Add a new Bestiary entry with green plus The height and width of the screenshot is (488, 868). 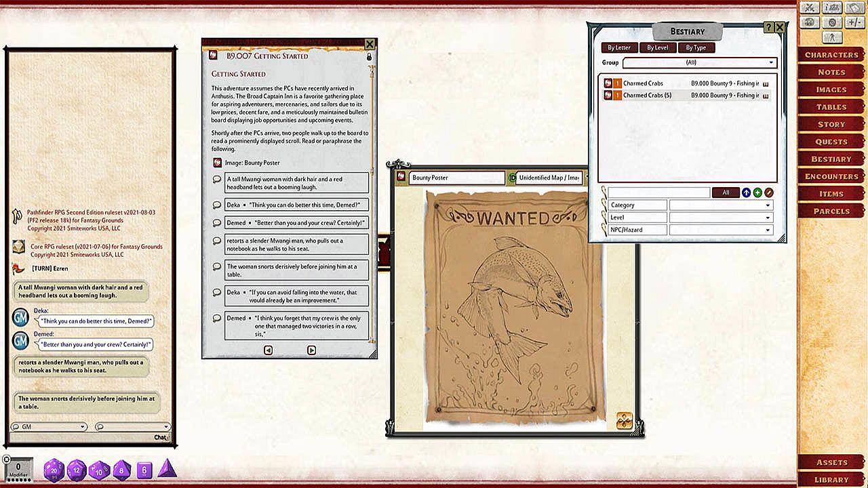pos(757,192)
